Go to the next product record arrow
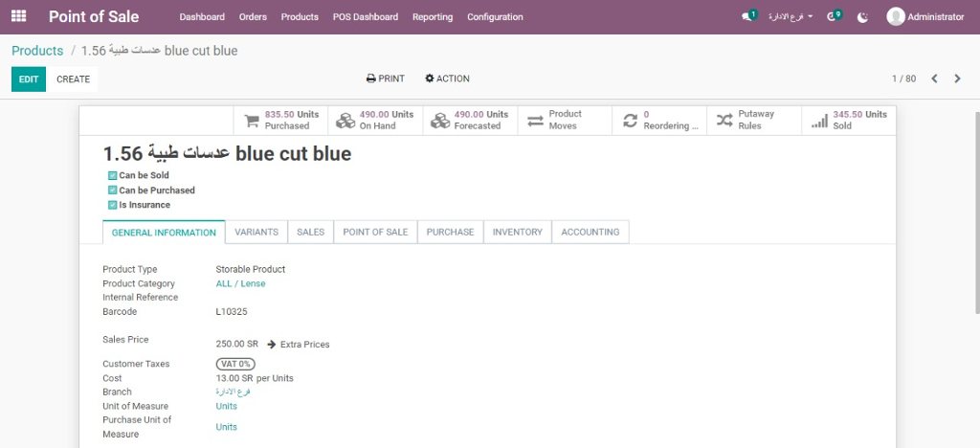Image resolution: width=980 pixels, height=448 pixels. click(x=957, y=78)
